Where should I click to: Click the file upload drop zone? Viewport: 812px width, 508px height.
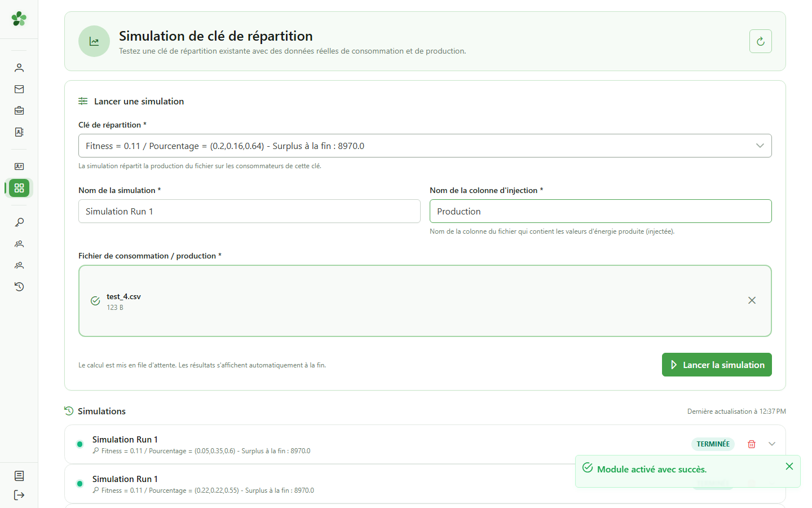coord(425,301)
